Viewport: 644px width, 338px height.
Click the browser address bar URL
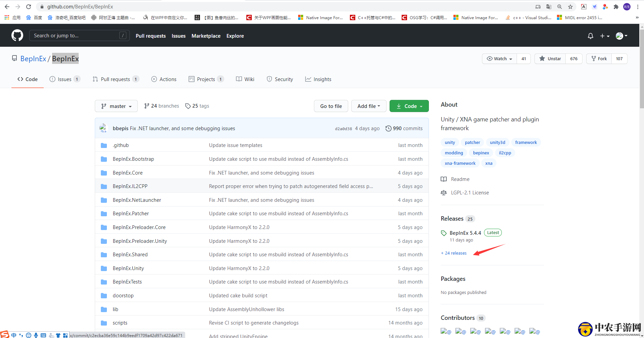[x=80, y=7]
